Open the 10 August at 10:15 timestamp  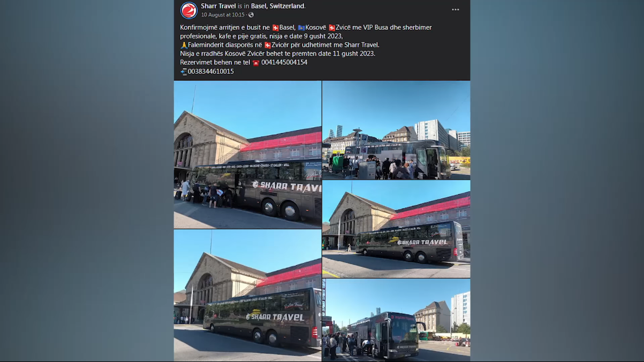tap(223, 15)
